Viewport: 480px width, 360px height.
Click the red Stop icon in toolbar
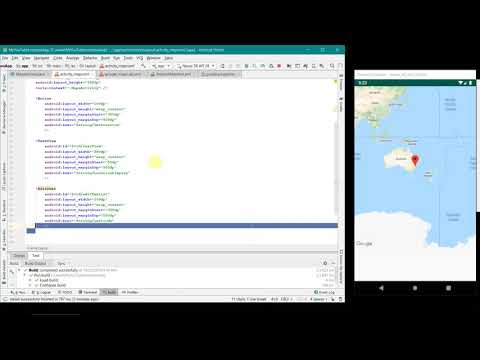[279, 66]
